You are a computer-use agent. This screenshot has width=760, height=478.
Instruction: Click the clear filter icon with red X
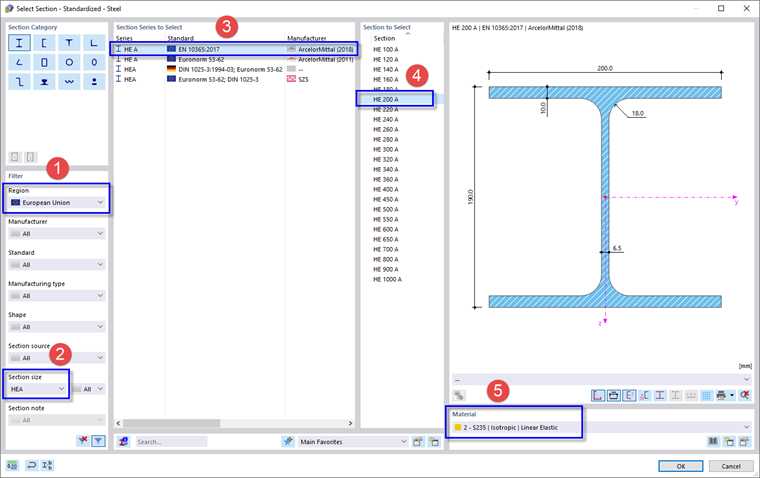[83, 441]
